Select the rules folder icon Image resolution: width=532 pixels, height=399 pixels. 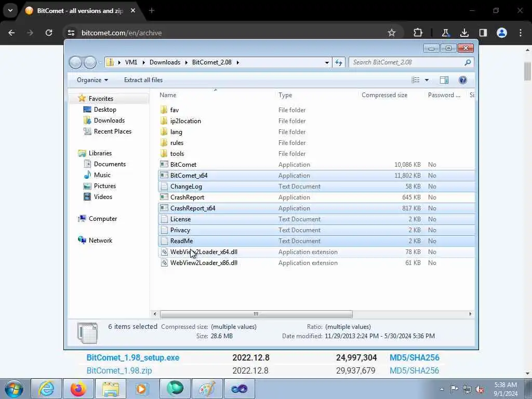(164, 142)
